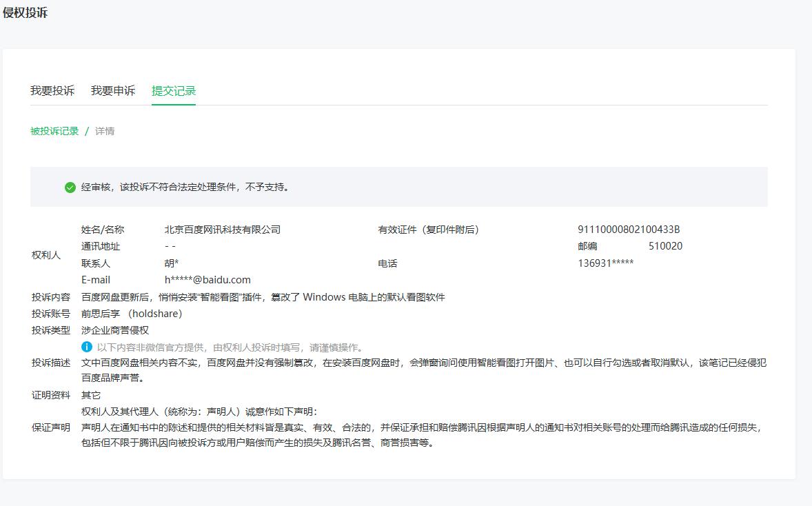This screenshot has height=506, width=812.
Task: Click the phone number 136931*****
Action: pos(605,263)
